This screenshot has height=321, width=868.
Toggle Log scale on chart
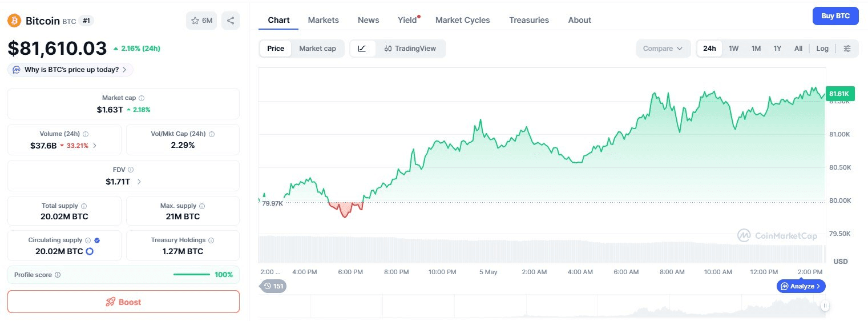point(822,49)
